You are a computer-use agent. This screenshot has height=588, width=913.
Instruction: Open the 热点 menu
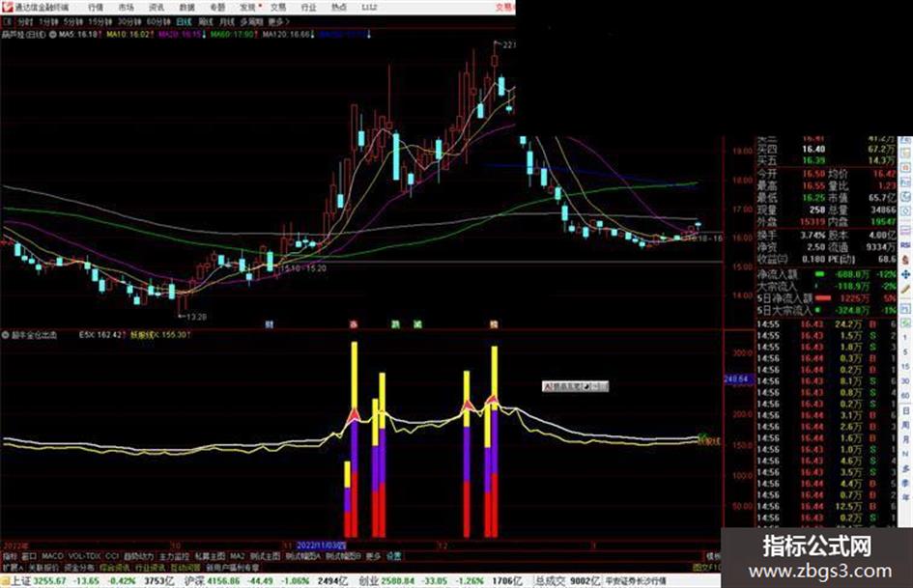click(339, 7)
